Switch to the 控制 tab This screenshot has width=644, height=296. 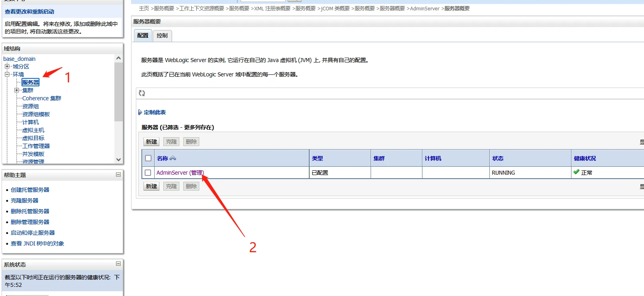click(x=162, y=35)
